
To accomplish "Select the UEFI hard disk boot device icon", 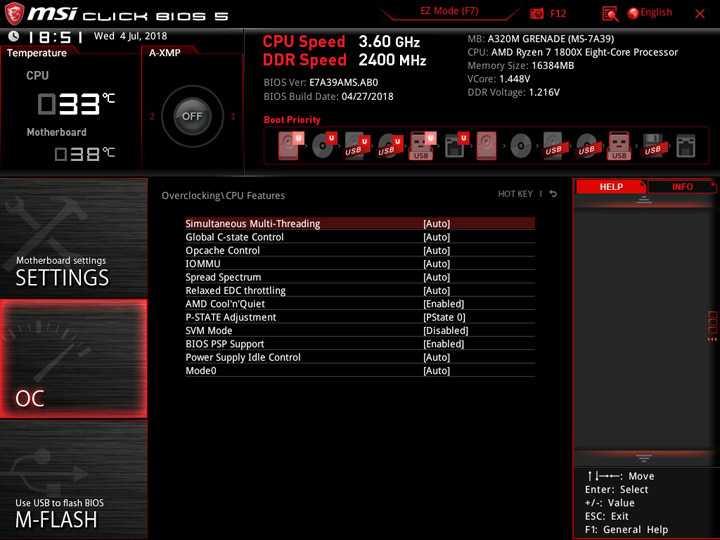I will 290,146.
